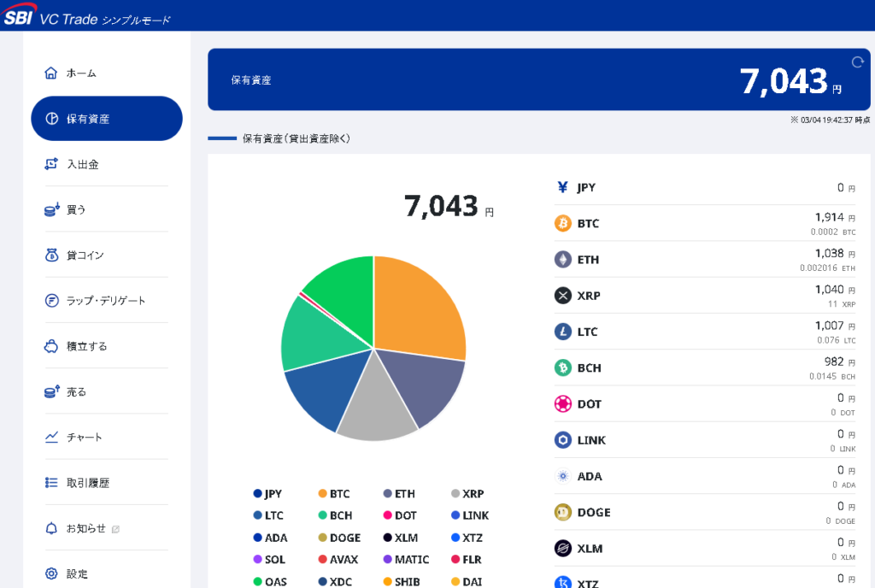This screenshot has height=588, width=875.
Task: Click the refresh icon in holdings banner
Action: [x=858, y=62]
